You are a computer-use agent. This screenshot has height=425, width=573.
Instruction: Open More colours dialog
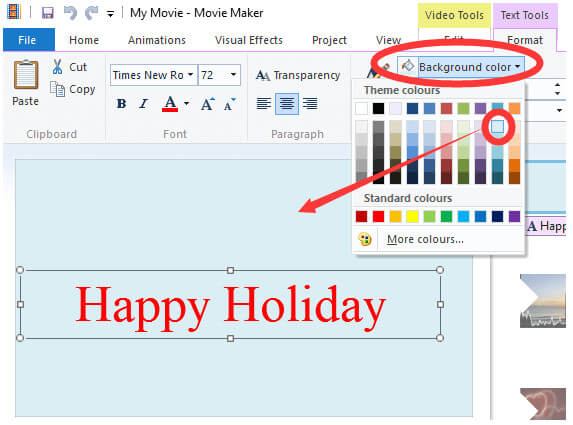[425, 239]
